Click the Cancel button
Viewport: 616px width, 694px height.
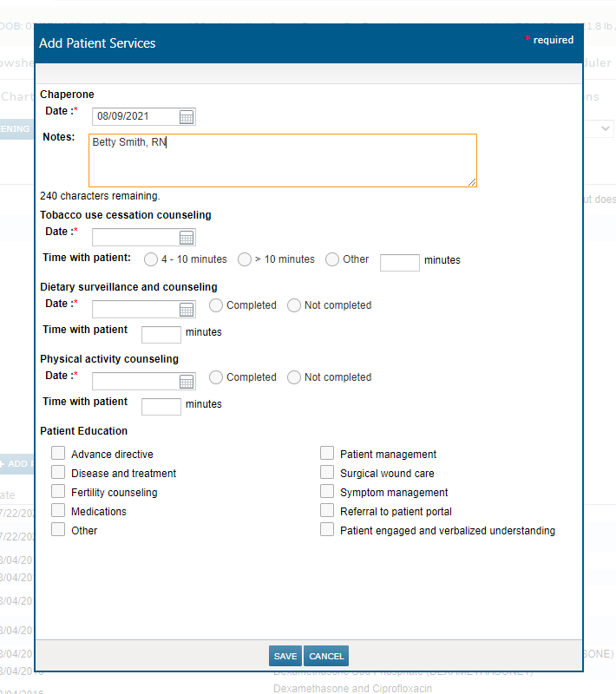326,657
